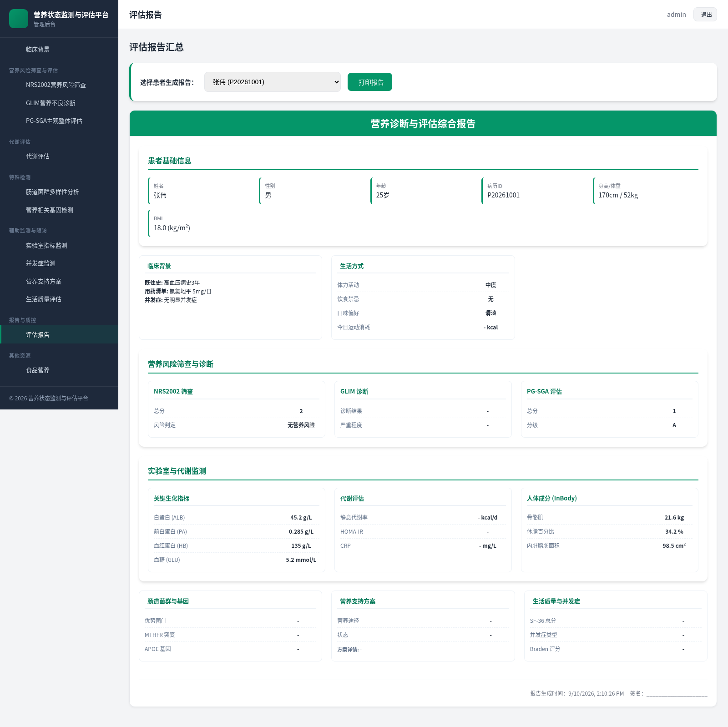Viewport: 728px width, 727px height.
Task: Click the 报告生成时间 timestamp
Action: [x=576, y=693]
